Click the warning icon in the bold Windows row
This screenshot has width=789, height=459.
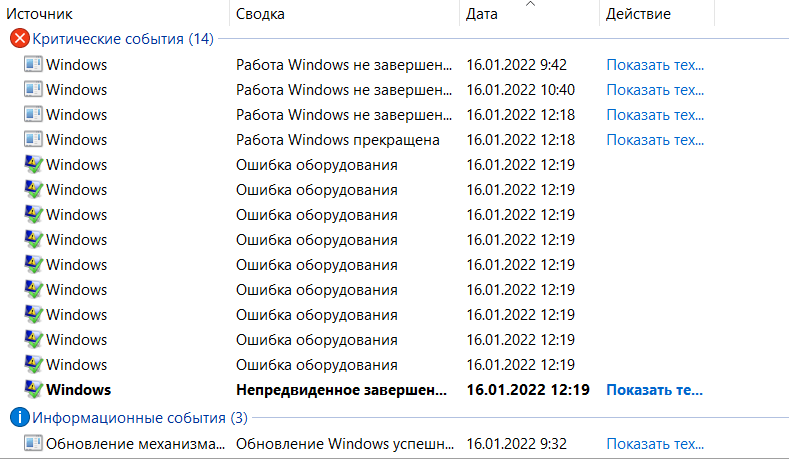(x=33, y=389)
